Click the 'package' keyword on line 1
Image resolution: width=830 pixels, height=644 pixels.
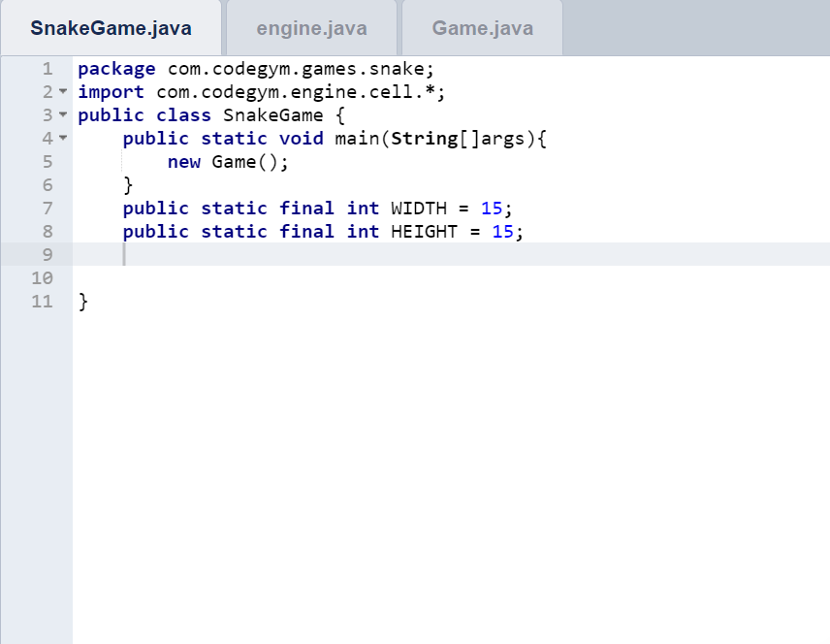coord(116,69)
